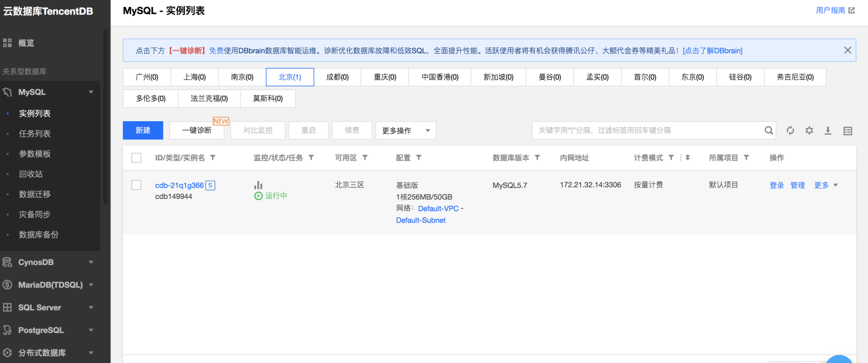
Task: Click the 管理 action link
Action: pos(798,186)
